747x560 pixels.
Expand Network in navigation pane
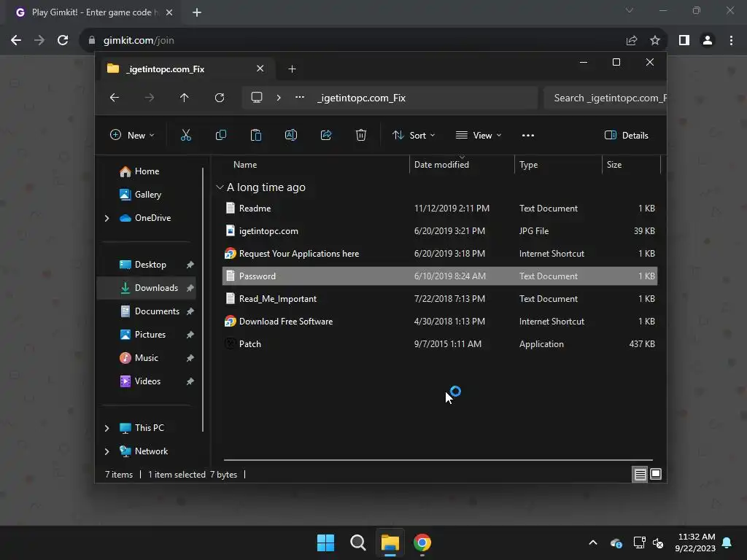[x=107, y=451]
